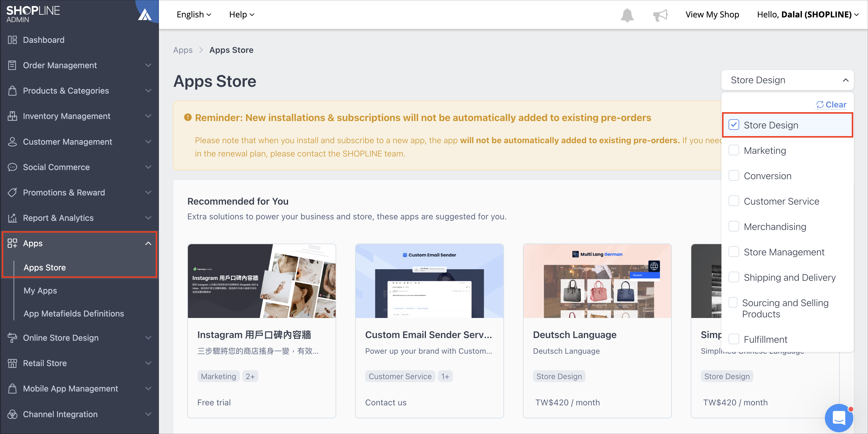Click the Instagram app card thumbnail
Image resolution: width=868 pixels, height=434 pixels.
pyautogui.click(x=261, y=281)
